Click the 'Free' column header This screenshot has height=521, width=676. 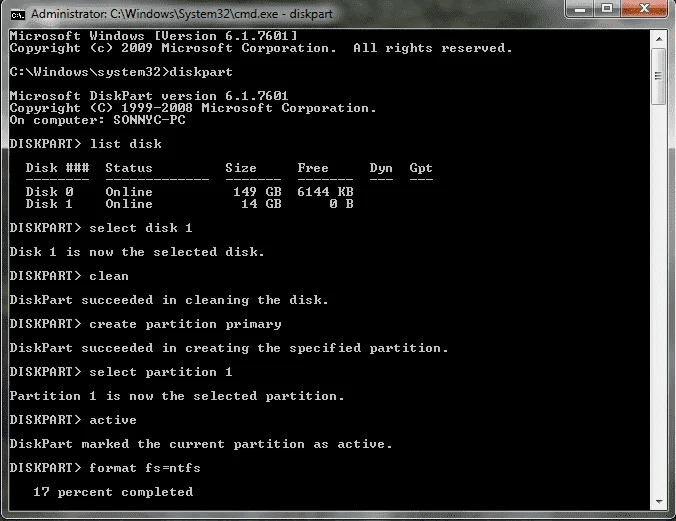(x=313, y=168)
